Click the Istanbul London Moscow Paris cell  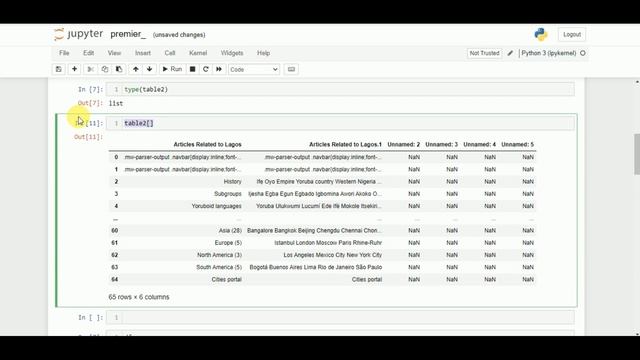328,243
